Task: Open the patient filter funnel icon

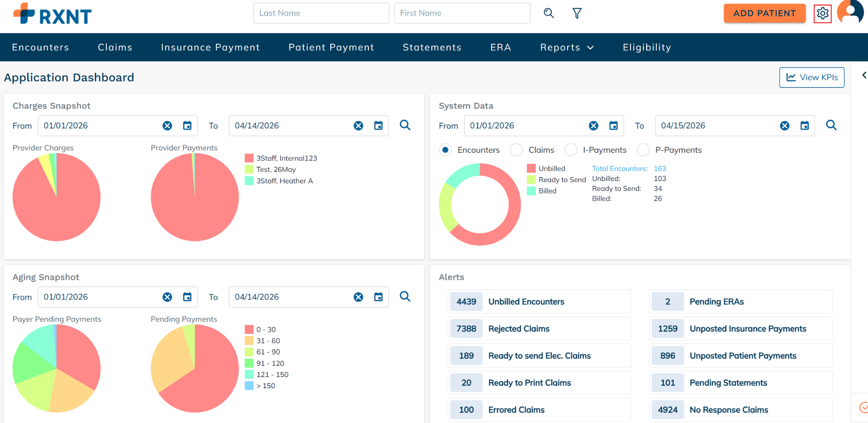Action: click(x=577, y=14)
